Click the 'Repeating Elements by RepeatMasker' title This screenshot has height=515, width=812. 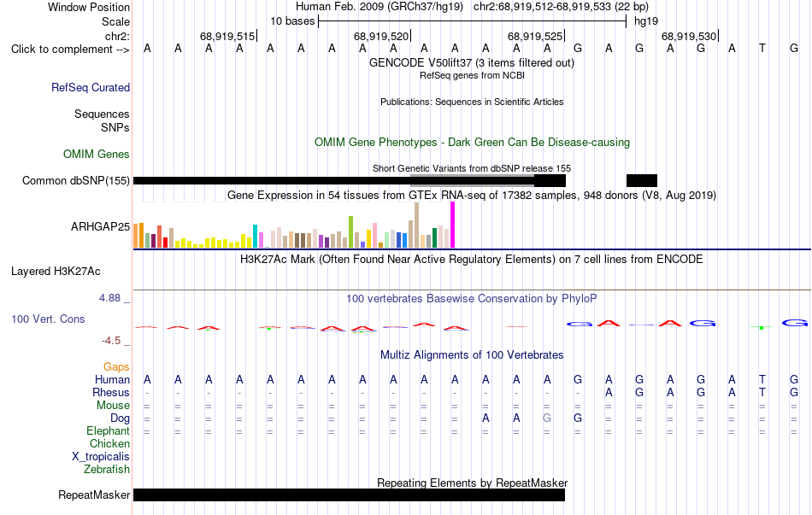[x=472, y=483]
